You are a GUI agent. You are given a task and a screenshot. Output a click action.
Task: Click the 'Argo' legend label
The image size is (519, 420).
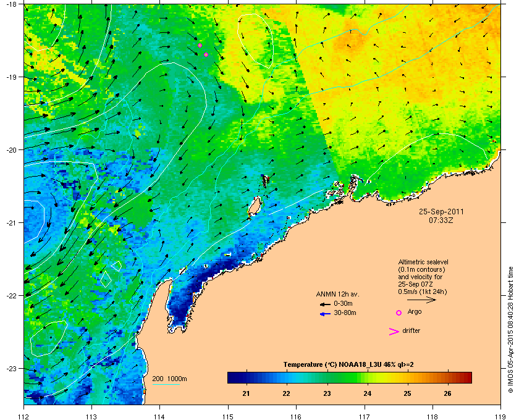[x=415, y=311]
